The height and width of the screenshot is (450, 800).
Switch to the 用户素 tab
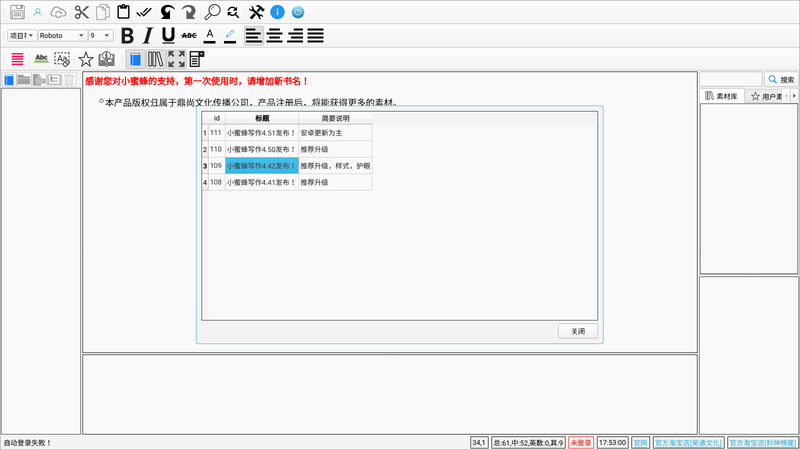(x=767, y=96)
